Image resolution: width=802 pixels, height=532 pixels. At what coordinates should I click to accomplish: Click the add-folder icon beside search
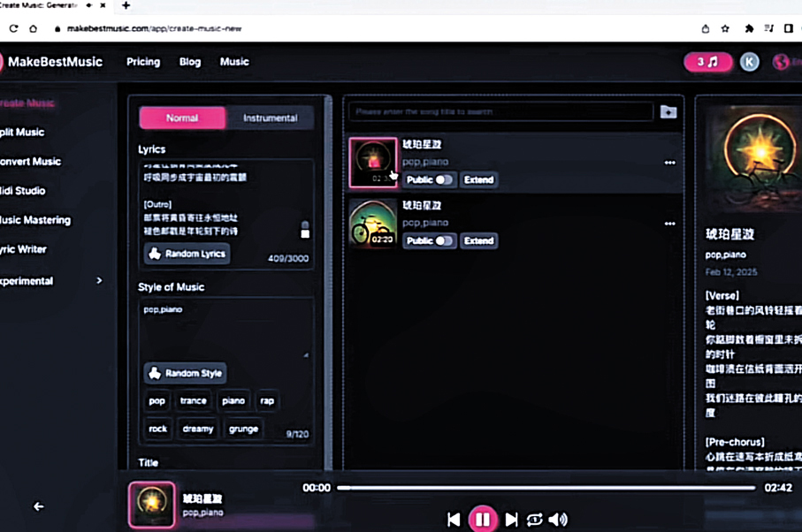point(668,111)
